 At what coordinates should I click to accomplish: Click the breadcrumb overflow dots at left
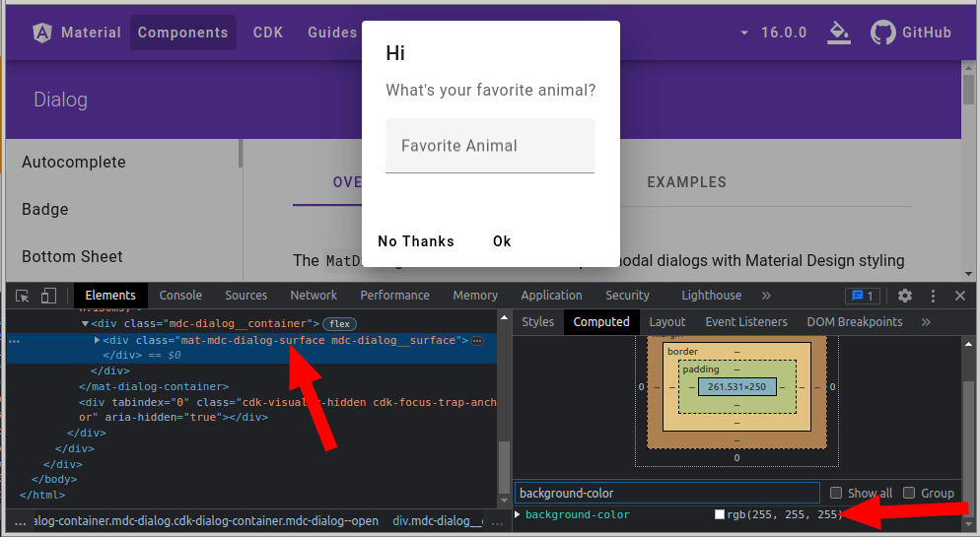(x=20, y=522)
